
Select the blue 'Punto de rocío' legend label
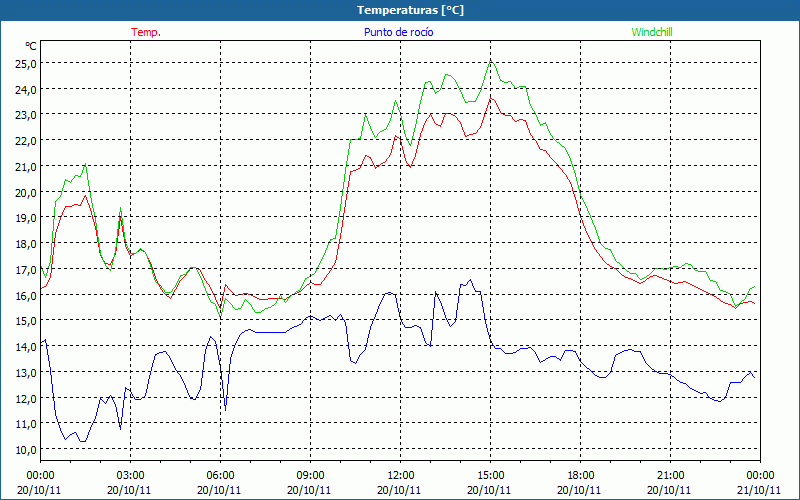pyautogui.click(x=398, y=32)
